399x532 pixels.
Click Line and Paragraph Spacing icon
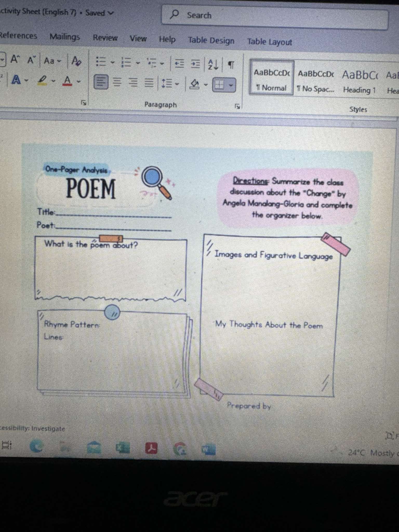pyautogui.click(x=167, y=83)
